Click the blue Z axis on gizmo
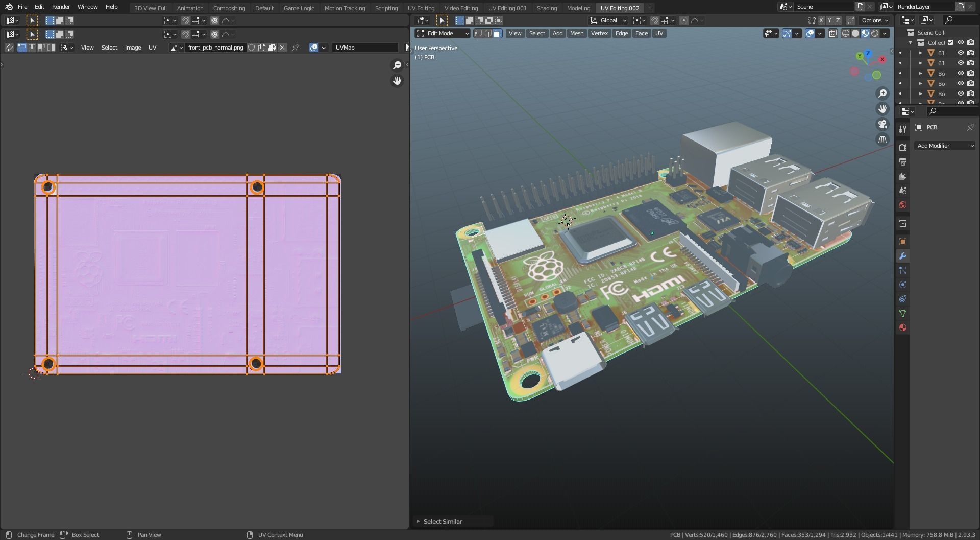Screen dimensions: 980x540 (x=868, y=53)
